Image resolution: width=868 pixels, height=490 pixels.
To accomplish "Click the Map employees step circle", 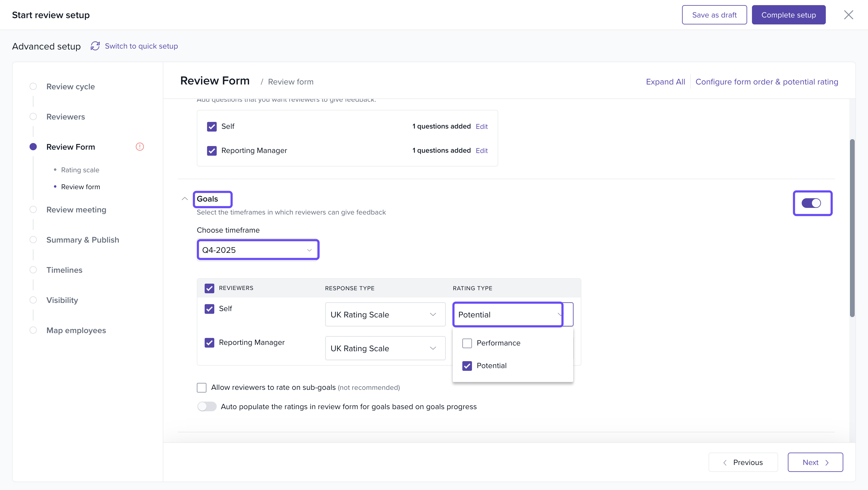I will click(x=33, y=330).
